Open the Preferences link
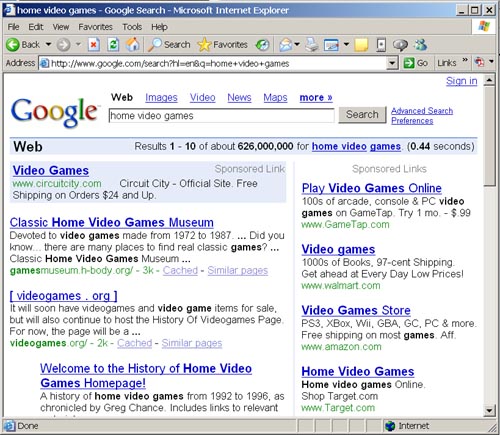 point(412,121)
